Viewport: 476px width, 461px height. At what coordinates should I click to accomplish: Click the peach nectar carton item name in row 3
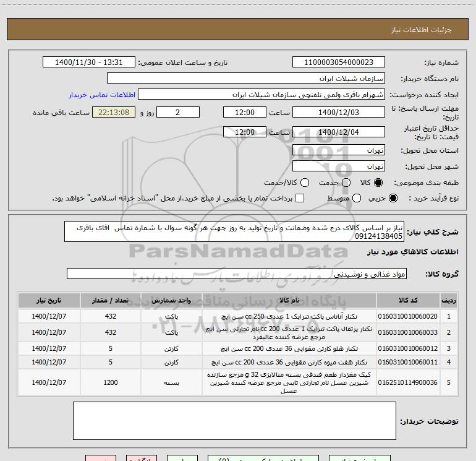[289, 348]
